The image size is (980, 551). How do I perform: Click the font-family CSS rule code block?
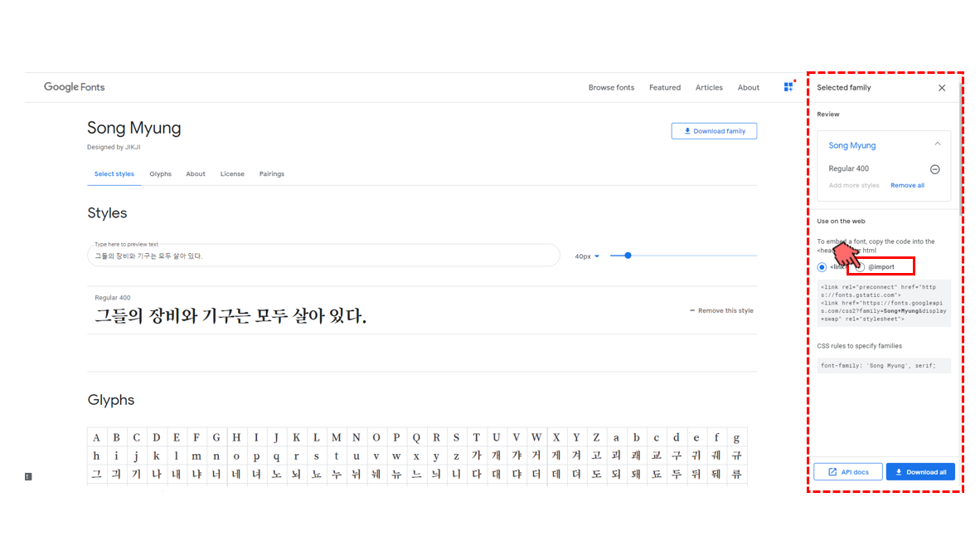tap(884, 365)
